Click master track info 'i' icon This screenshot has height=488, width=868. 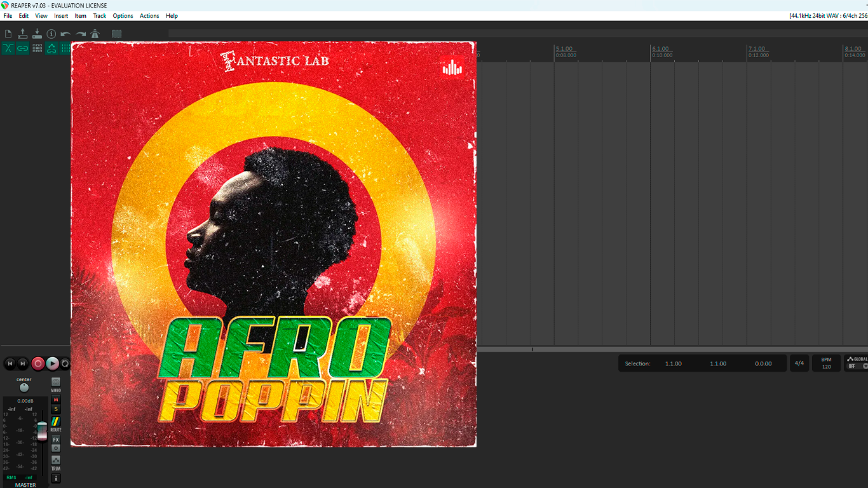coord(56,478)
